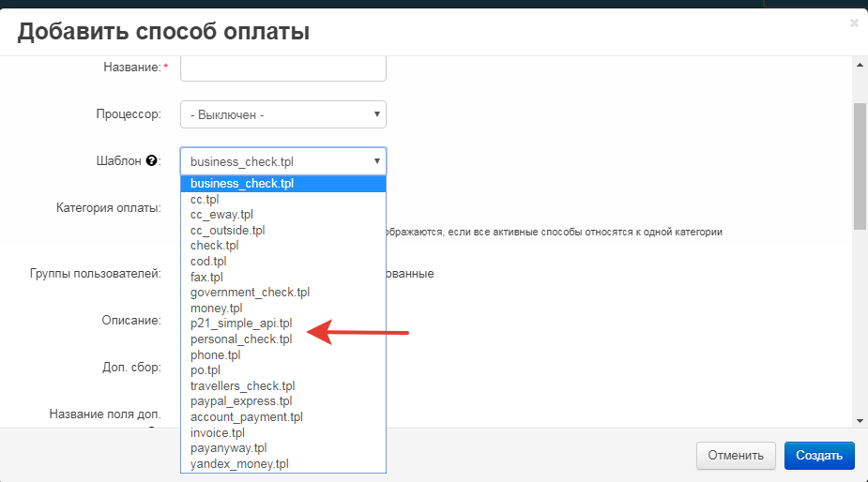Close the dialog with the X icon
The width and height of the screenshot is (868, 482).
pos(854,23)
